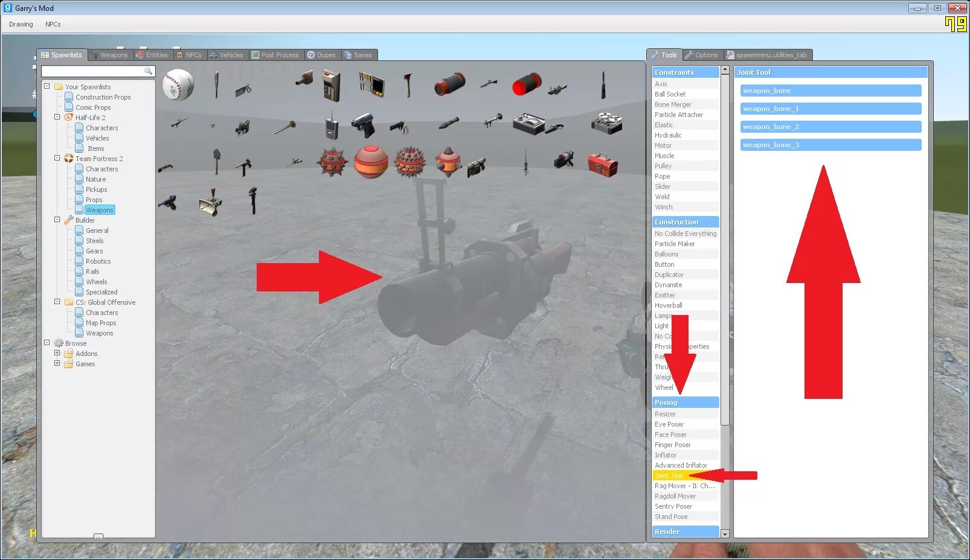Image resolution: width=970 pixels, height=560 pixels.
Task: Spawn the shovel weapon prop
Action: [216, 161]
